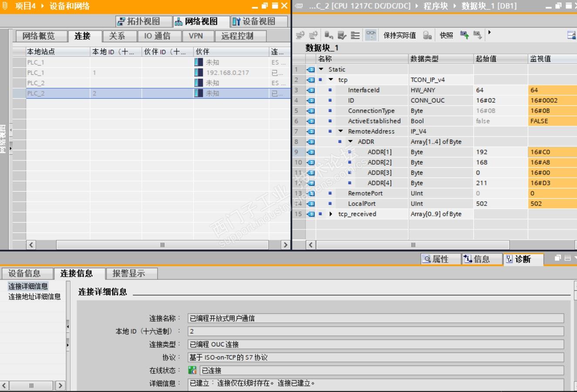Click the tag icon on the RemotePort row
577x392 pixels.
(311, 193)
